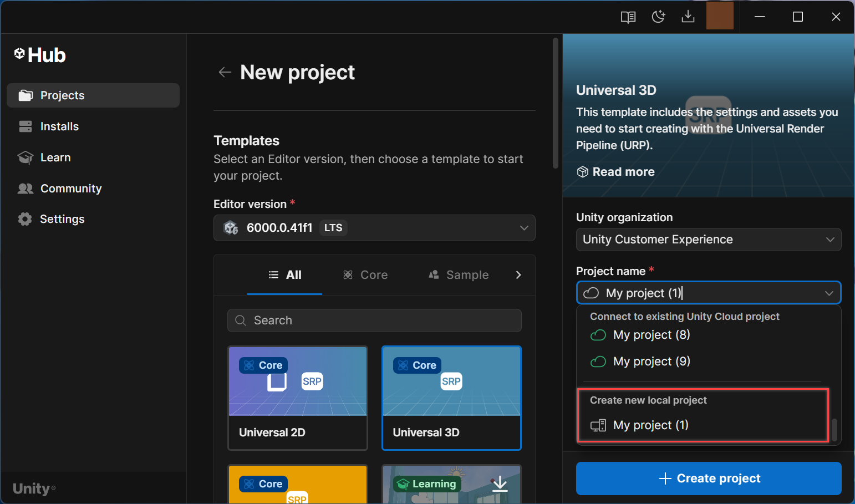Image resolution: width=855 pixels, height=504 pixels.
Task: Switch to the Core templates tab
Action: pyautogui.click(x=365, y=275)
